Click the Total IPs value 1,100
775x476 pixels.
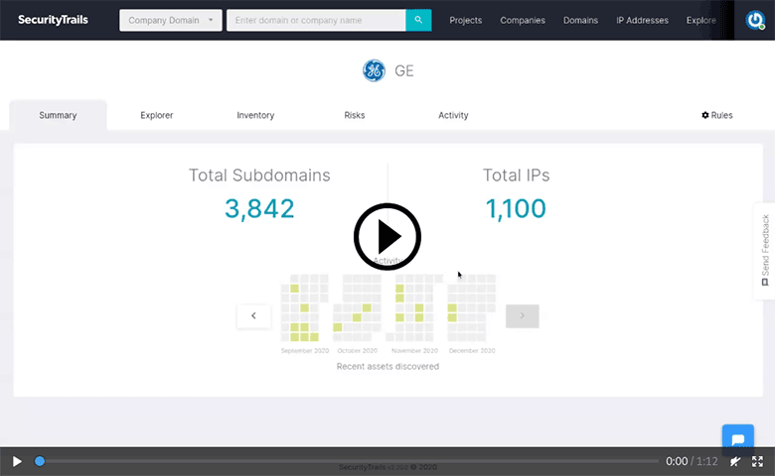[516, 208]
